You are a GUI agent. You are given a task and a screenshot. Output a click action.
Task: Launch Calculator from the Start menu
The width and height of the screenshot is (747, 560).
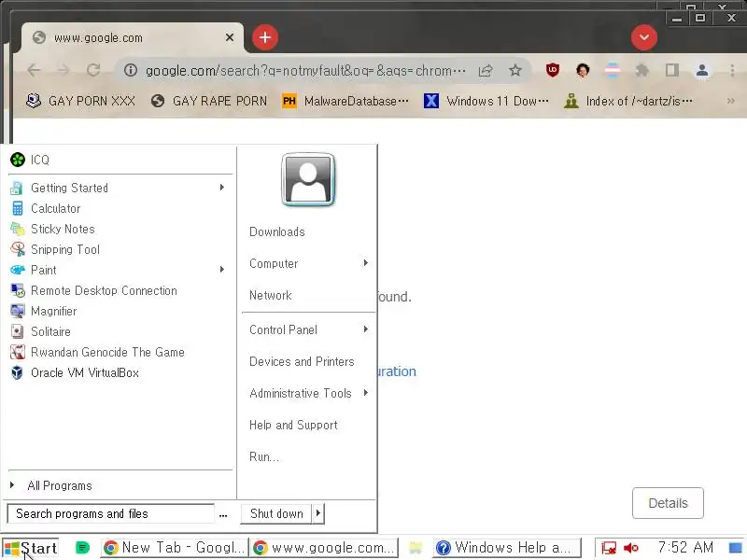[120, 208]
